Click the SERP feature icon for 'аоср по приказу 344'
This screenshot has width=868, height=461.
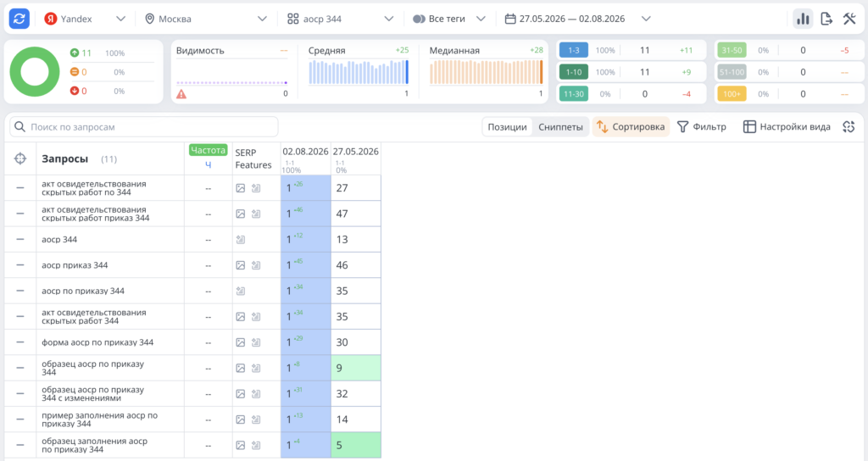pos(240,292)
